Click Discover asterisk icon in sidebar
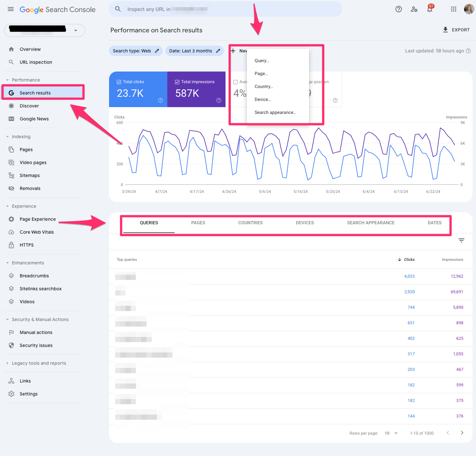This screenshot has width=476, height=456. (x=11, y=106)
